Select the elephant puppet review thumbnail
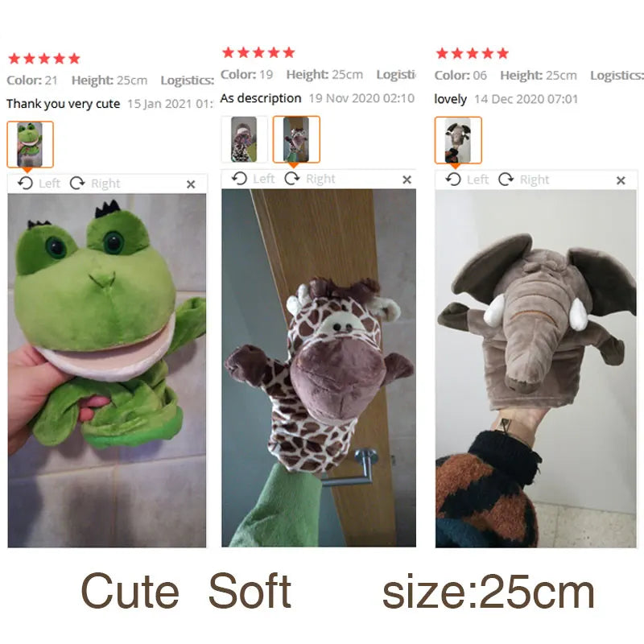This screenshot has height=644, width=644. 458,140
